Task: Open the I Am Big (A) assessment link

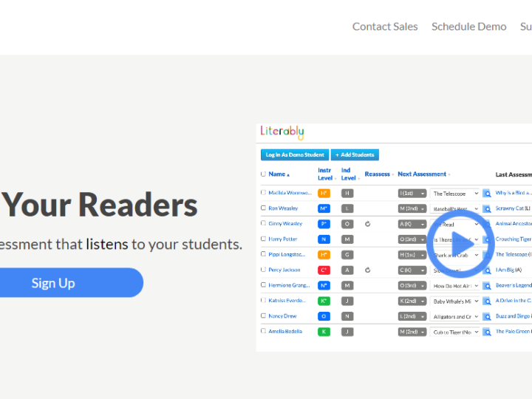Action: pos(508,270)
